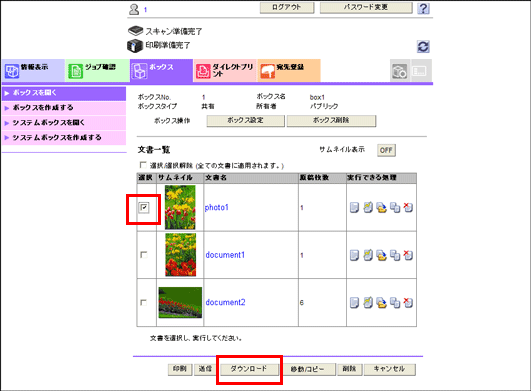Open the ジョブ確認 tab
Screen dimensions: 531x391
(97, 70)
